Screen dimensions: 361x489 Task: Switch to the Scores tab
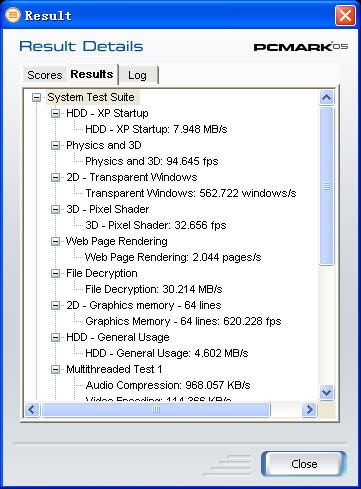click(x=45, y=75)
